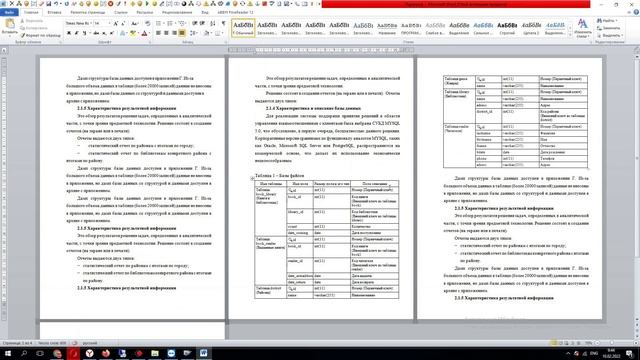Toggle paragraph marks display

[x=223, y=23]
